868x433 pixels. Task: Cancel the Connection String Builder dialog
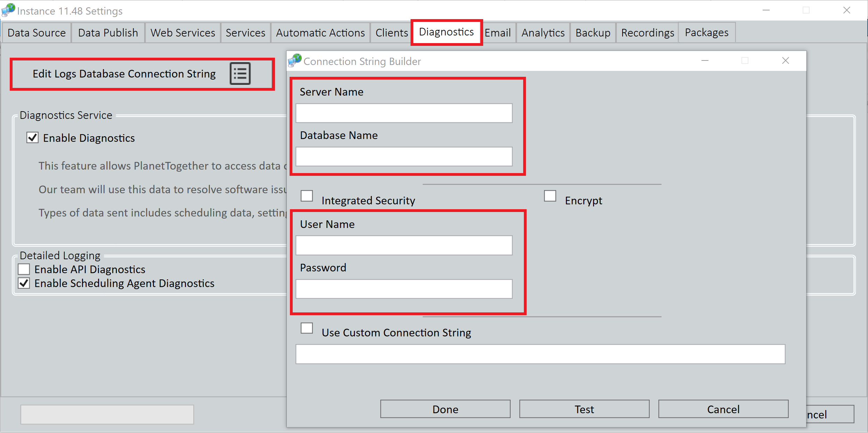click(723, 409)
